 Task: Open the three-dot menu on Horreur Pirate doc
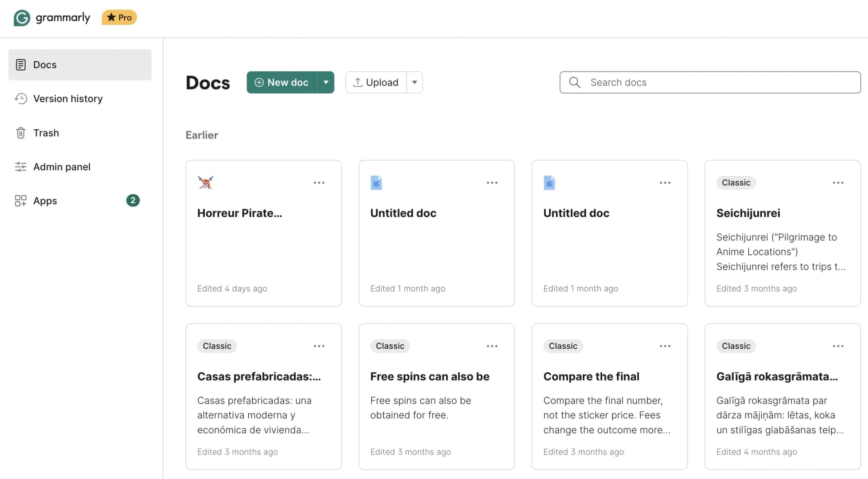319,183
